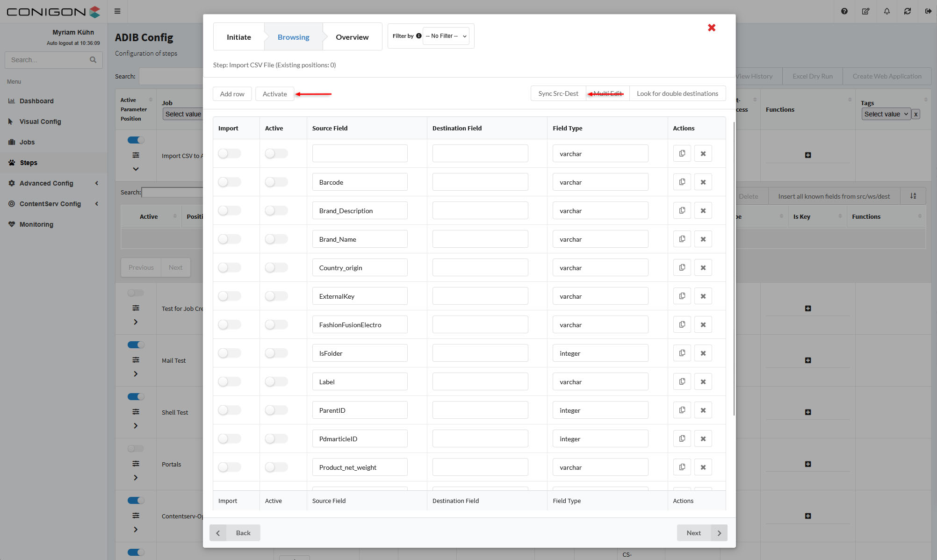Click the refresh sync icon in header
Image resolution: width=937 pixels, height=560 pixels.
(x=908, y=11)
